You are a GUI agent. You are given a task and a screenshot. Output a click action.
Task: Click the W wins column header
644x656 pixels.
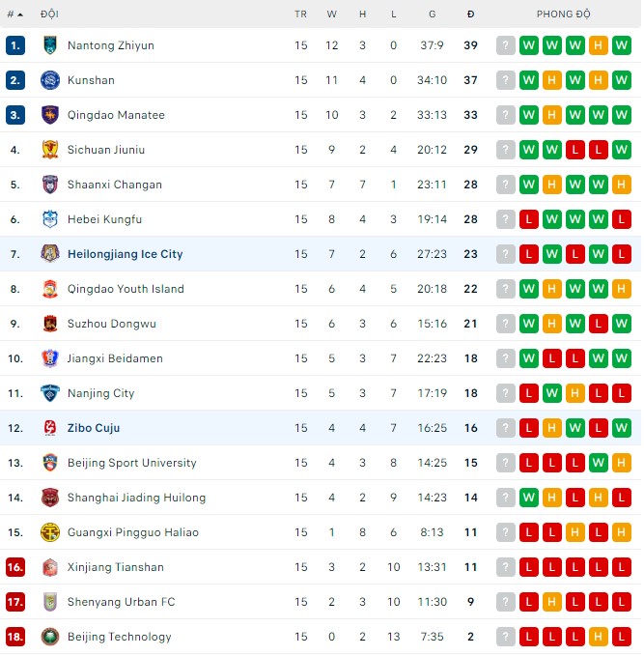tap(332, 14)
